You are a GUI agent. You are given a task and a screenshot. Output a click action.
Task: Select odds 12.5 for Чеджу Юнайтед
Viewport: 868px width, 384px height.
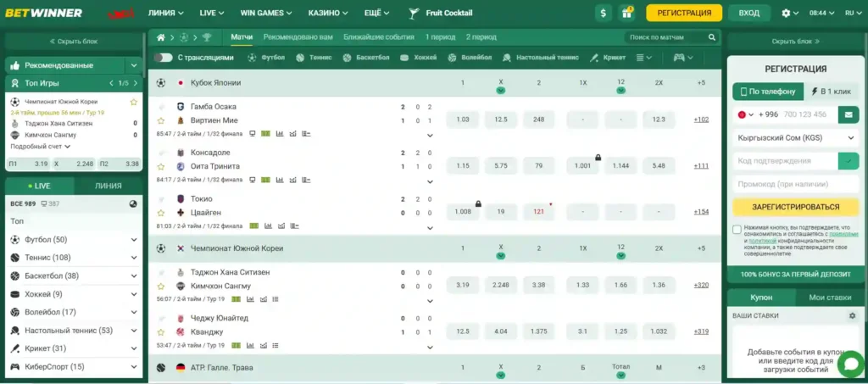[462, 331]
